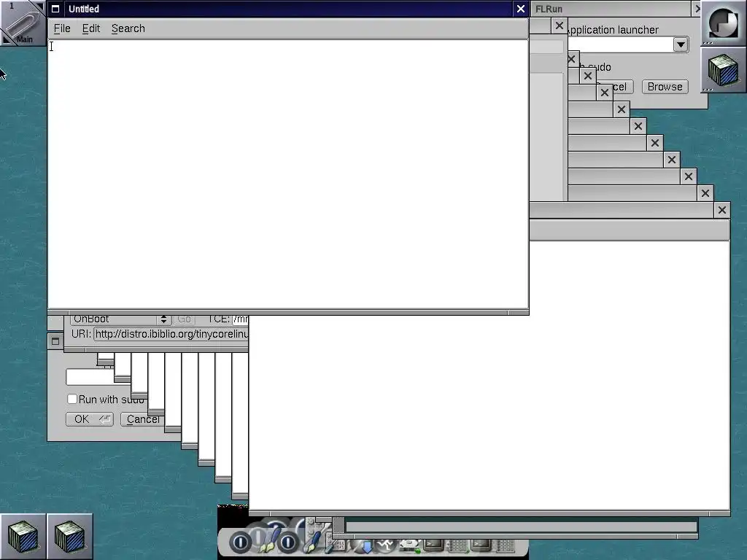Image resolution: width=747 pixels, height=560 pixels.
Task: Click the Cancel button next to OK
Action: tap(142, 419)
